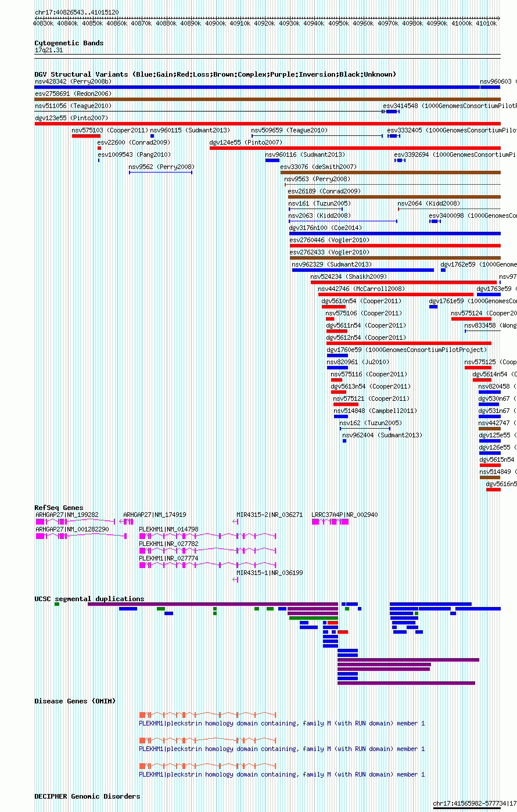Viewport: 517px width, 812px height.
Task: Click UCSC segmental duplications track heading
Action: click(x=89, y=599)
